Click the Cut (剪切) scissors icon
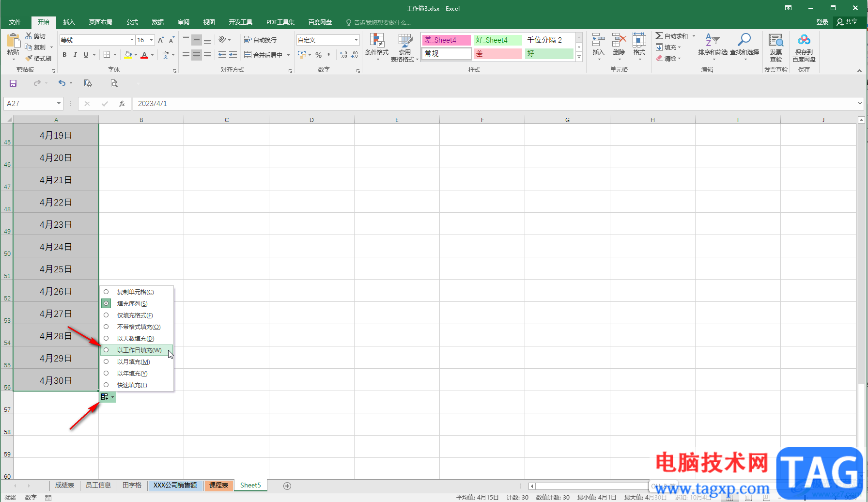The height and width of the screenshot is (502, 868). click(29, 36)
